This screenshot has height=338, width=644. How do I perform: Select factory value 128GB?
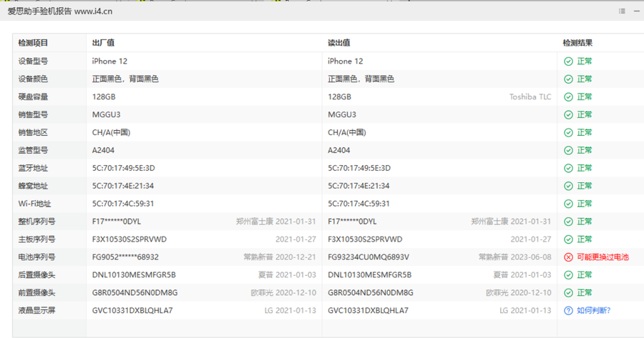[x=104, y=96]
